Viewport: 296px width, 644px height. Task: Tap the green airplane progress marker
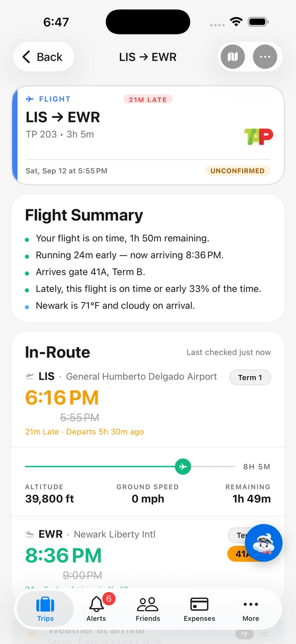183,466
